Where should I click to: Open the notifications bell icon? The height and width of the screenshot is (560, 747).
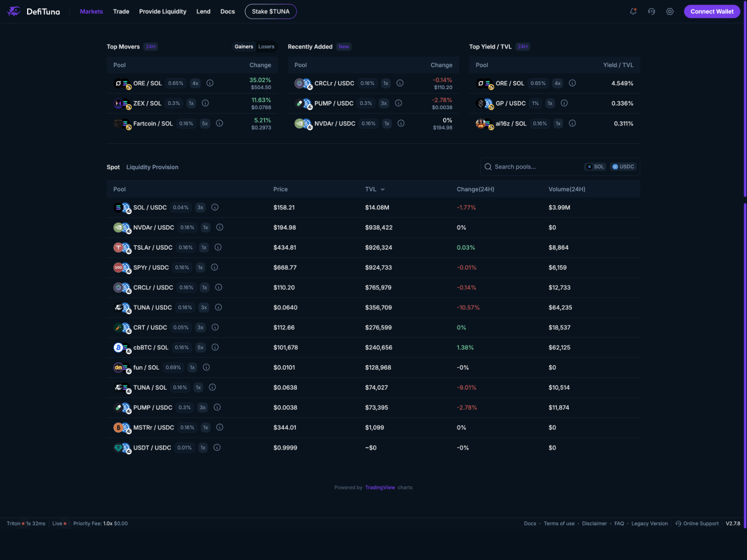pos(633,11)
